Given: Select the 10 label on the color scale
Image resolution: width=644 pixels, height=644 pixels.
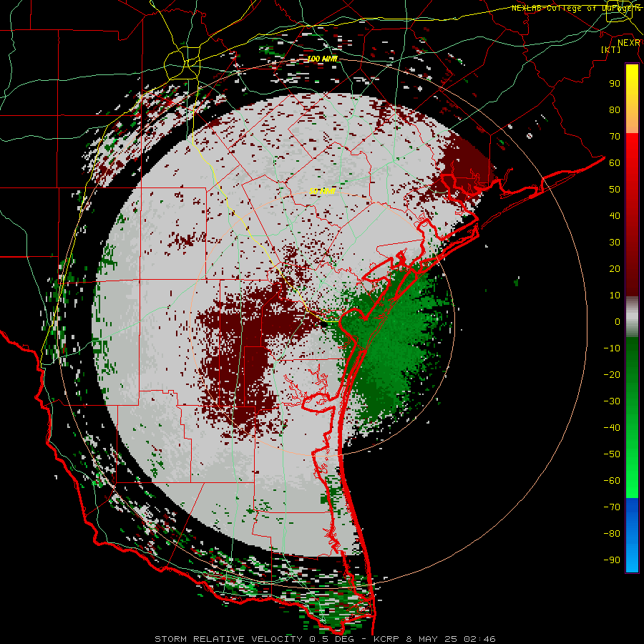Looking at the screenshot, I should 615,296.
